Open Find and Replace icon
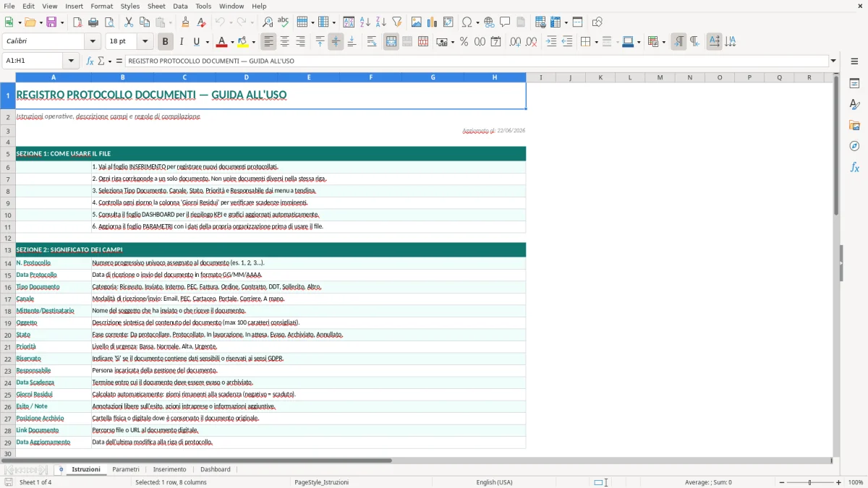This screenshot has height=488, width=868. [x=268, y=22]
